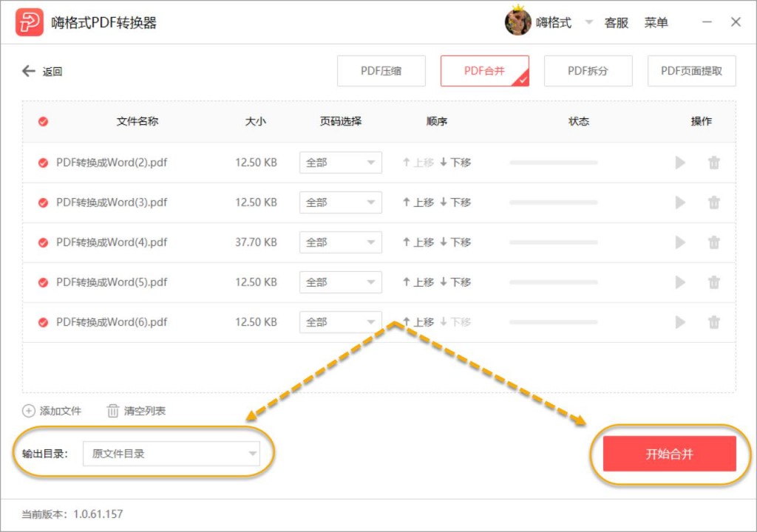Move Word(6).pdf up with 上移
This screenshot has width=757, height=532.
[418, 322]
